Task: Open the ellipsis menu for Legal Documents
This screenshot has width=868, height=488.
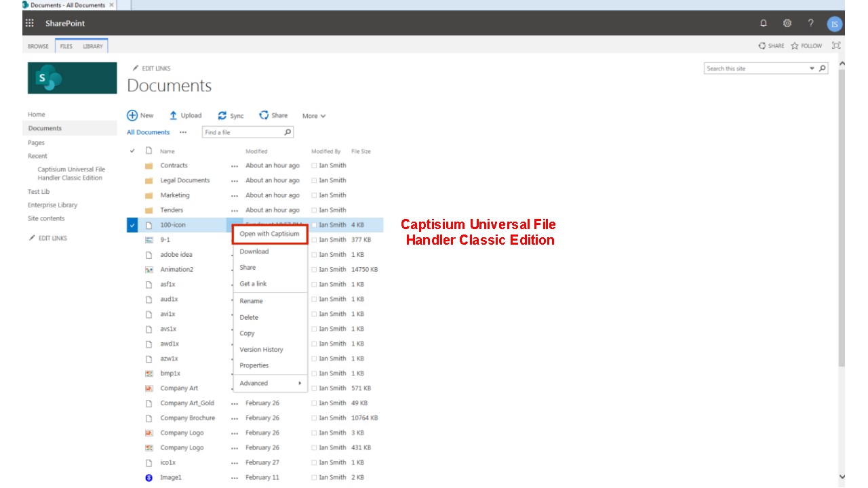Action: tap(235, 181)
